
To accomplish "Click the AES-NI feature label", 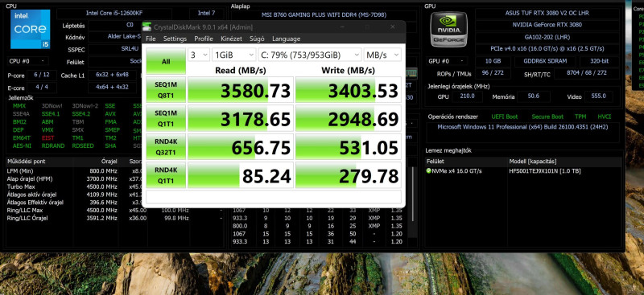I will click(x=22, y=145).
